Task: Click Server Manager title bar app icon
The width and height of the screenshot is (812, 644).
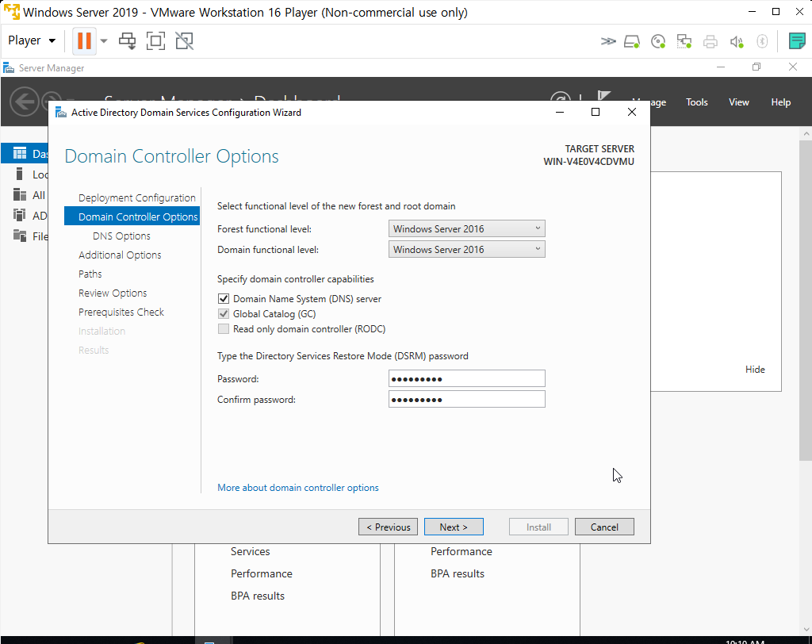Action: point(8,68)
